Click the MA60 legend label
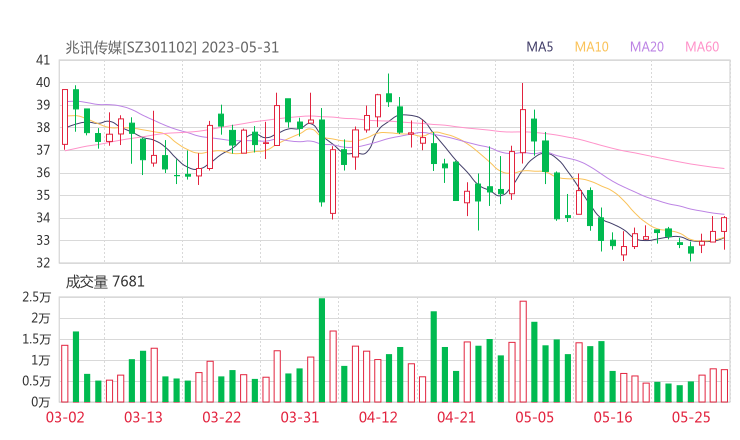Viewport: 740px width, 440px height. click(702, 47)
